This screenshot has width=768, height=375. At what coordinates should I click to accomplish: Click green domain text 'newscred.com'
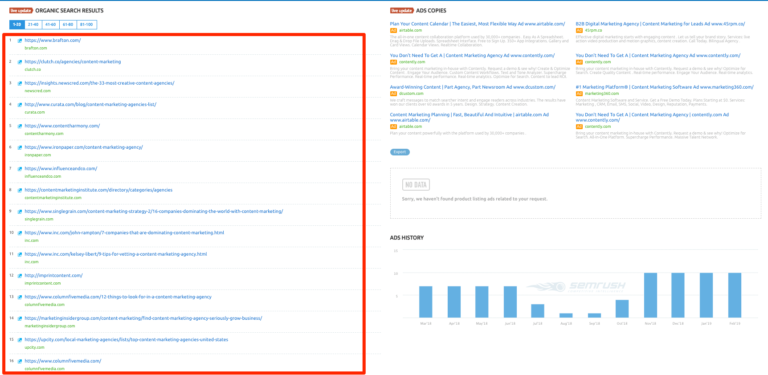coord(38,91)
